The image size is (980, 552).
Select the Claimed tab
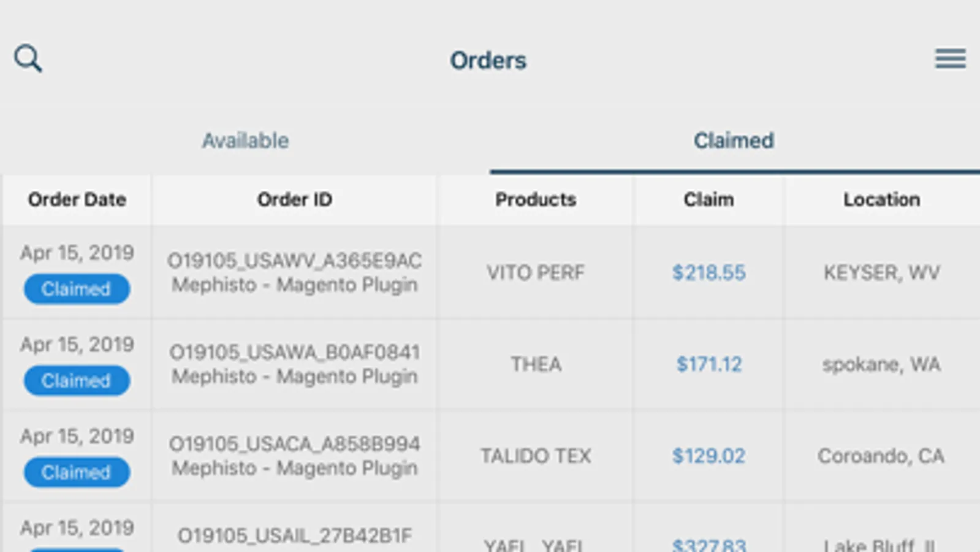pyautogui.click(x=734, y=141)
